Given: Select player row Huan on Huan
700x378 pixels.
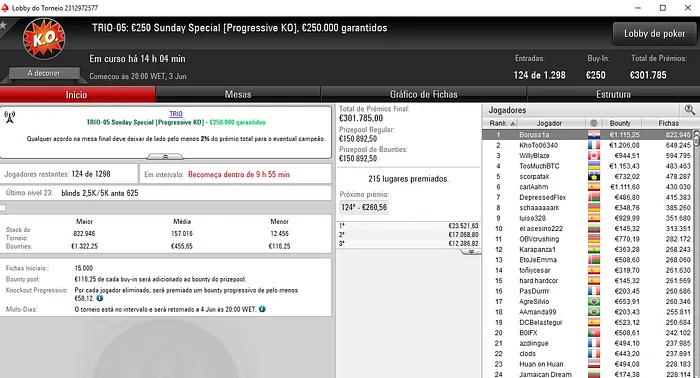Looking at the screenshot, I should [588, 364].
